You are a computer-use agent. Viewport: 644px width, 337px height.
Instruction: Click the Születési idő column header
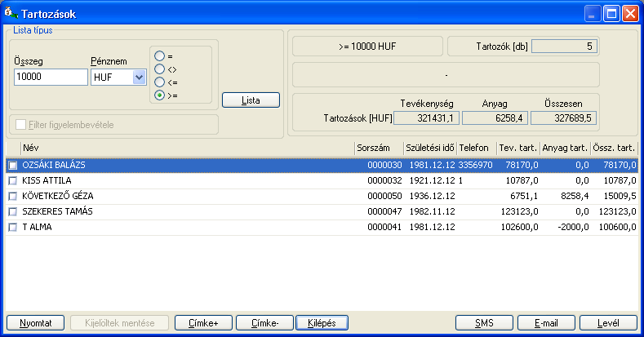click(x=428, y=148)
